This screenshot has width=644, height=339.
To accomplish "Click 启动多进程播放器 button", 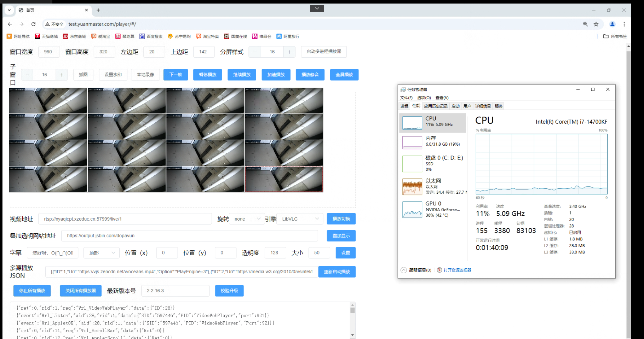I will point(324,52).
